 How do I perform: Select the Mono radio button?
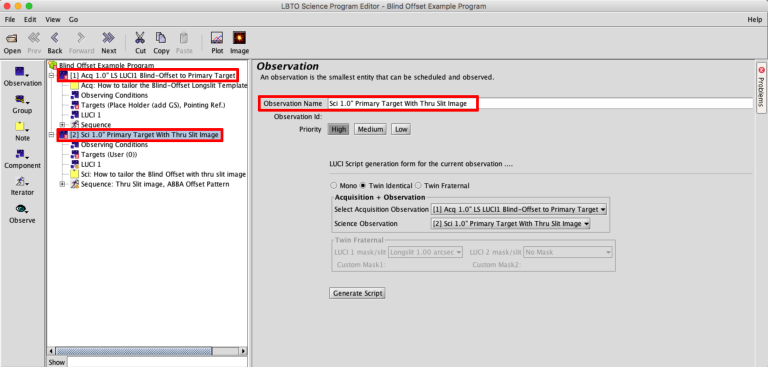click(x=334, y=186)
